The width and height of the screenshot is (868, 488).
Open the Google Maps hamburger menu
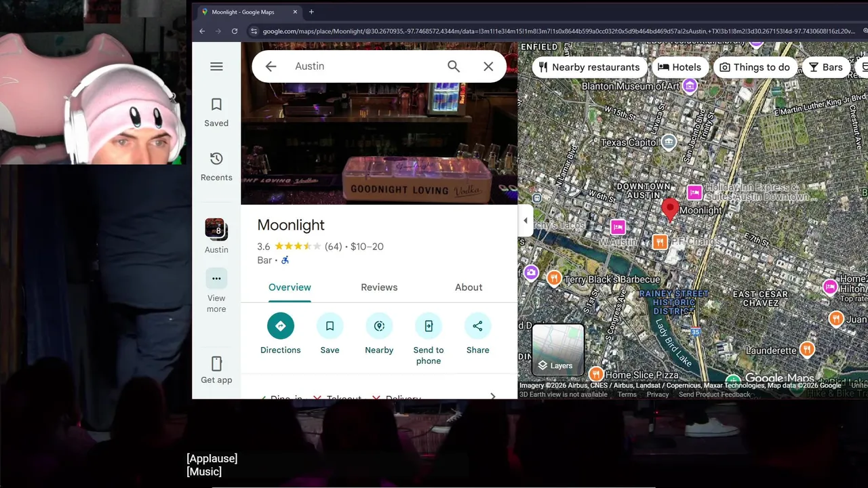click(216, 66)
